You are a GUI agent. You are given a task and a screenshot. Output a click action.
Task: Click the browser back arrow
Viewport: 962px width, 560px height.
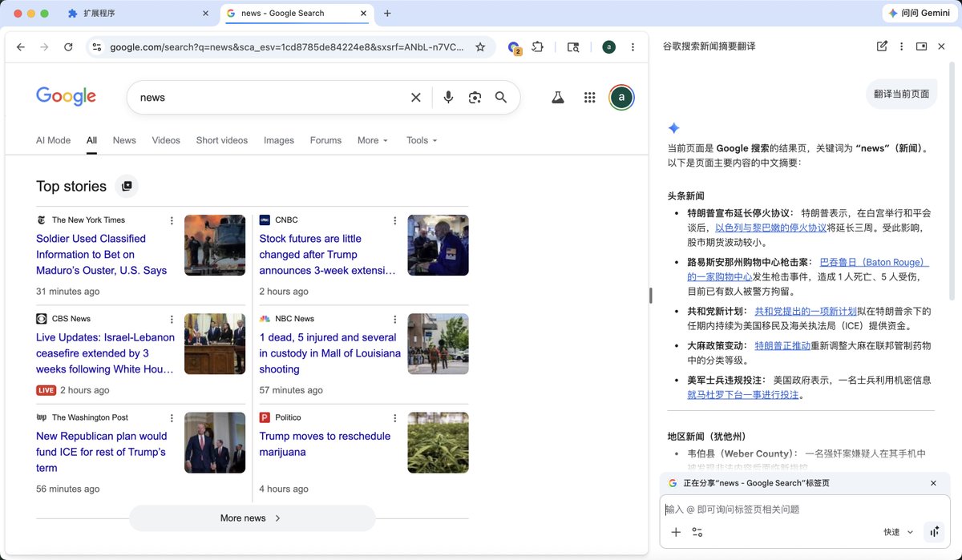[x=21, y=47]
